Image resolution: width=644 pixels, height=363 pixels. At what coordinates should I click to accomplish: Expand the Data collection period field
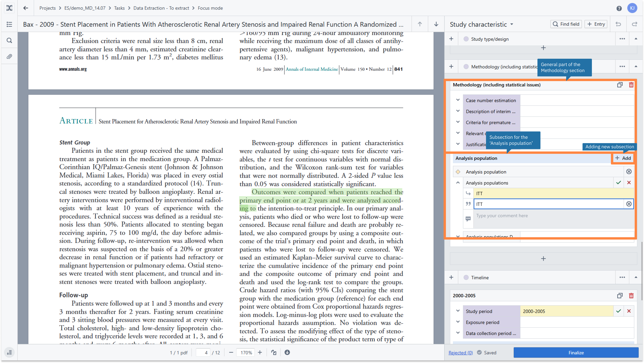pyautogui.click(x=458, y=333)
